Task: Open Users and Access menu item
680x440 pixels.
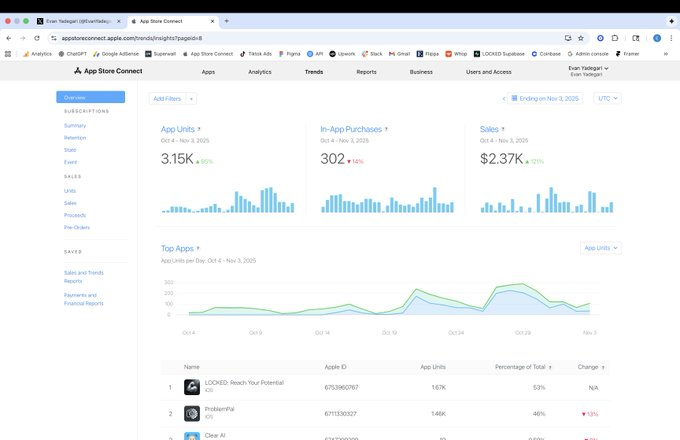Action: click(x=489, y=72)
